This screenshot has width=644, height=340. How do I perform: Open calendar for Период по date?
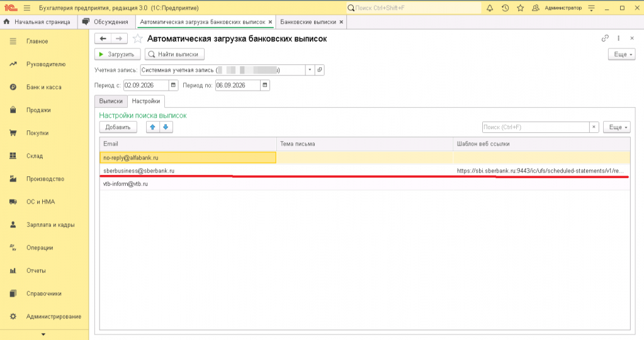pyautogui.click(x=265, y=86)
